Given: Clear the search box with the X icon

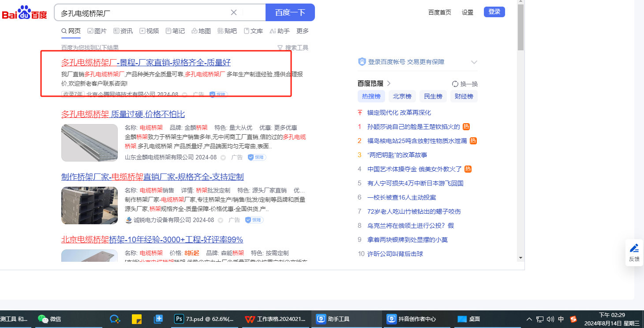Looking at the screenshot, I should [234, 12].
